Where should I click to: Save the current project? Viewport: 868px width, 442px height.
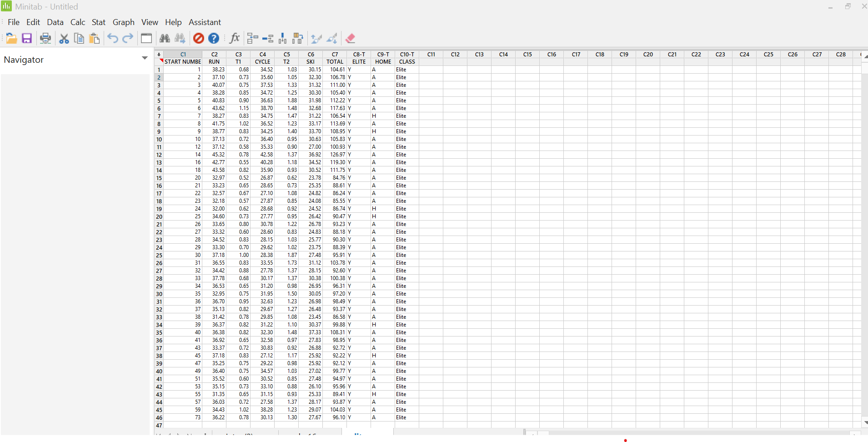pos(26,38)
